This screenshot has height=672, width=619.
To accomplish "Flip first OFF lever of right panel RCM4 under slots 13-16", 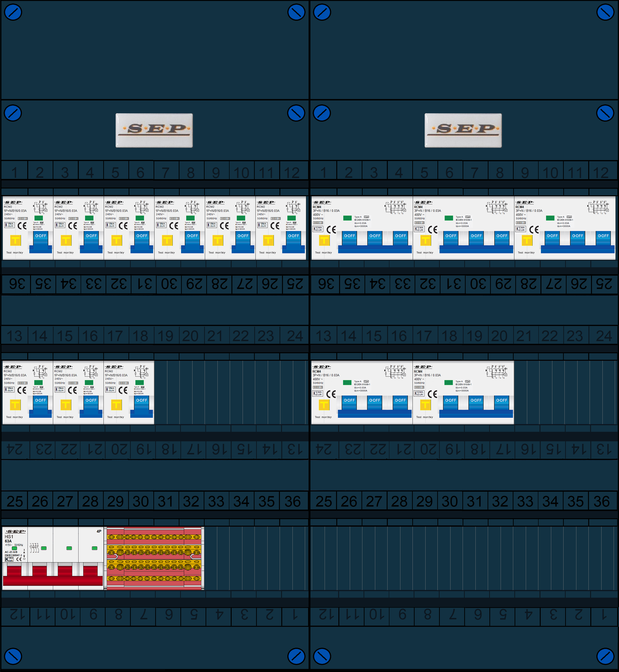I will pyautogui.click(x=349, y=402).
